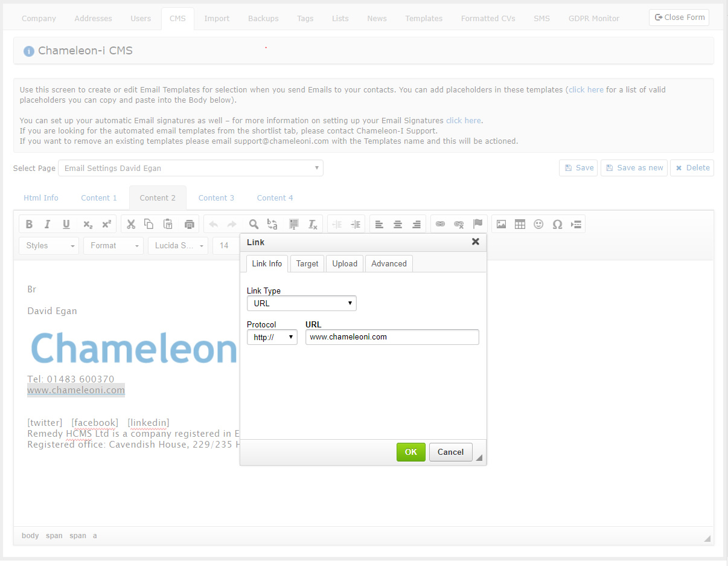Click the decrease indent icon
728x566 pixels.
tap(337, 224)
